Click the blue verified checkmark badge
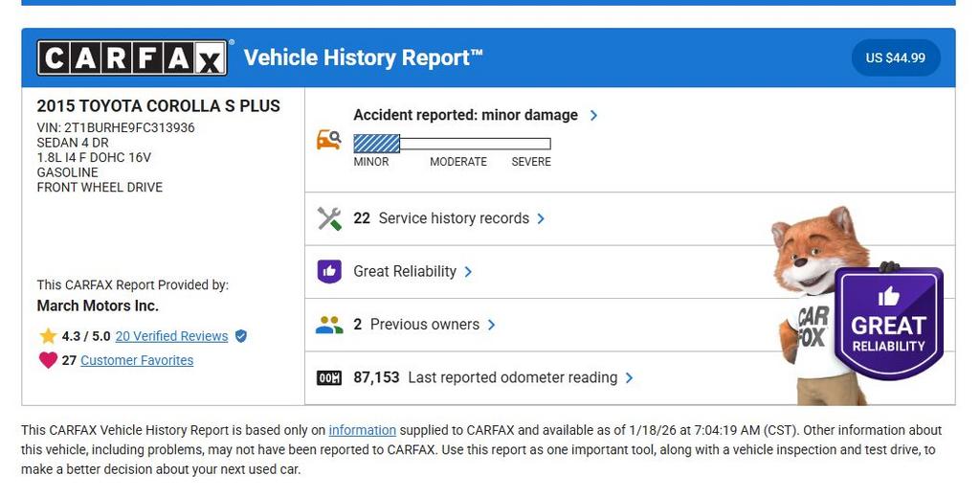This screenshot has width=980, height=498. [241, 336]
